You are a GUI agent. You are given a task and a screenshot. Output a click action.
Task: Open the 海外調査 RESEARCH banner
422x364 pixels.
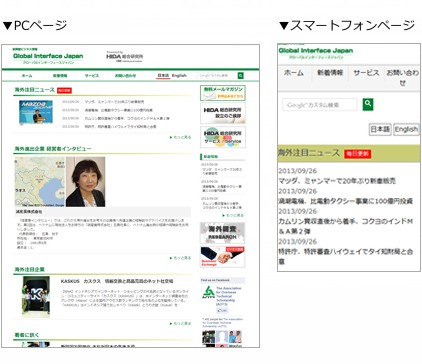click(223, 233)
